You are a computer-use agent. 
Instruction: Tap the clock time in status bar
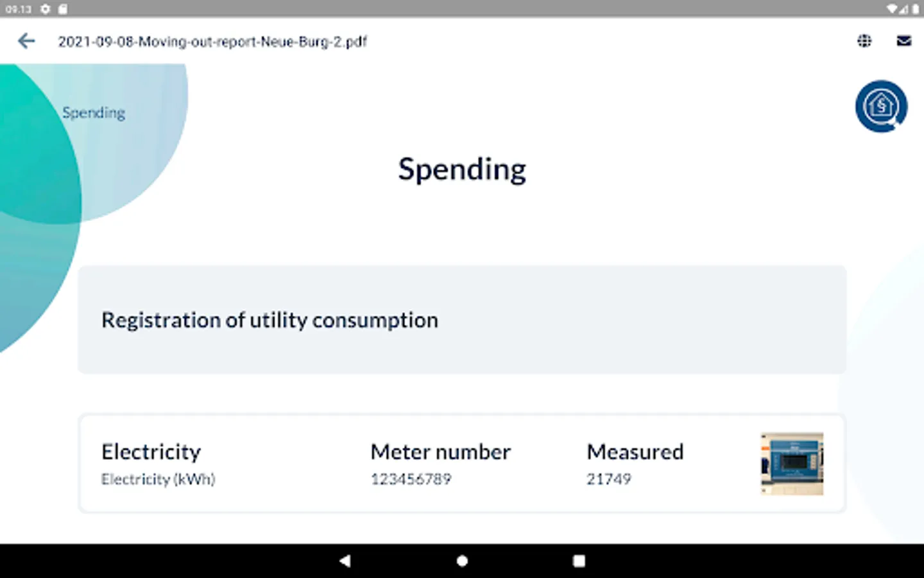tap(19, 9)
